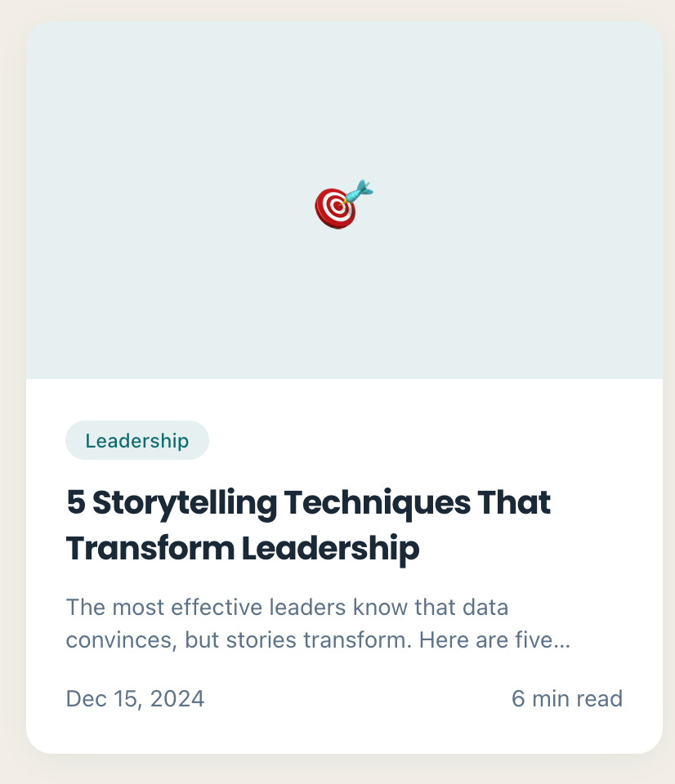This screenshot has width=675, height=784.
Task: Click the number 5 in the headline
Action: [x=75, y=502]
